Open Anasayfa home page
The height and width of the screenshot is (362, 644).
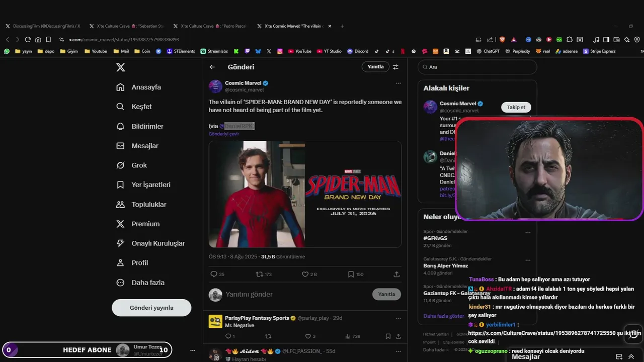click(x=139, y=87)
